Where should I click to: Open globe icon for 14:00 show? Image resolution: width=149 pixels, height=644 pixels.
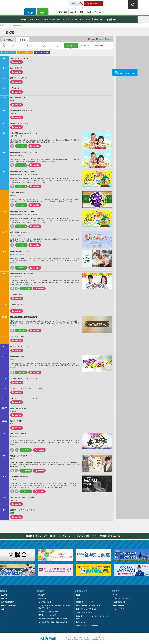click(12, 245)
